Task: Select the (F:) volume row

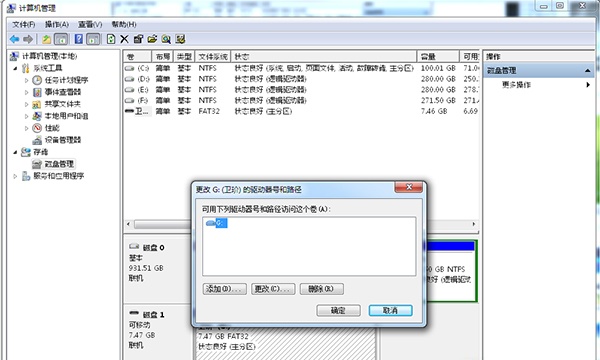Action: click(301, 100)
